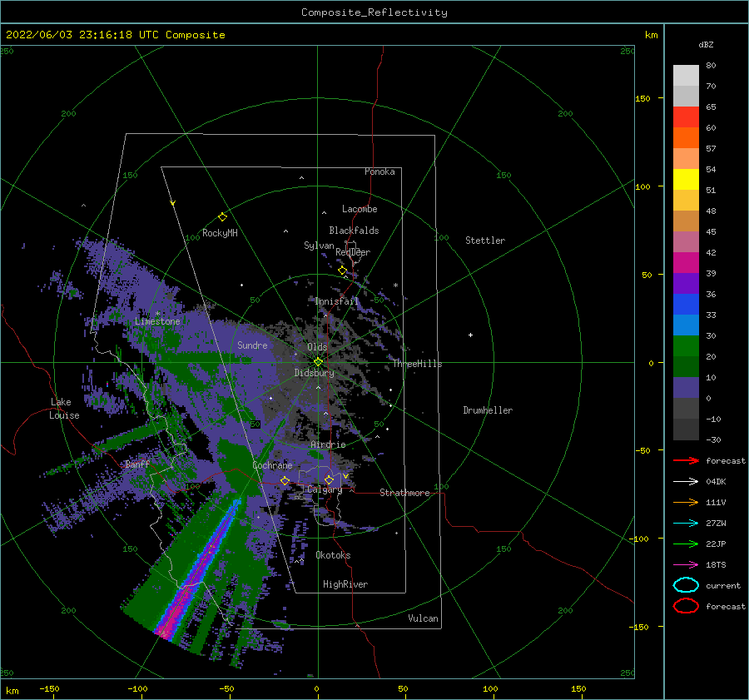Screen dimensions: 749x700
Task: Pick the yellow swatch between 54 and 51
Action: tap(686, 180)
